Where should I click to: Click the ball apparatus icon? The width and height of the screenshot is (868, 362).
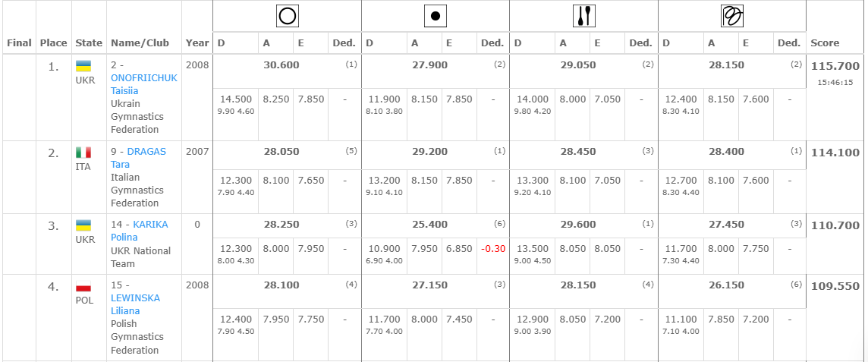436,15
